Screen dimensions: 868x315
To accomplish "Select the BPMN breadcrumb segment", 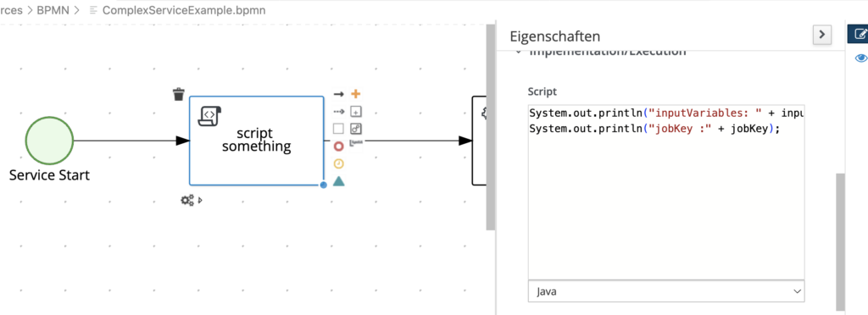I will tap(53, 10).
